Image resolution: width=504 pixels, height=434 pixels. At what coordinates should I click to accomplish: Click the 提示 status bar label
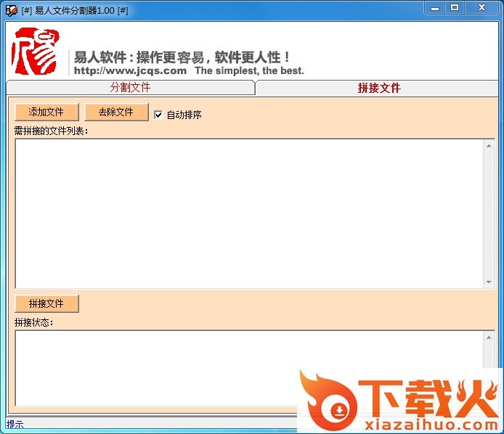click(x=15, y=425)
